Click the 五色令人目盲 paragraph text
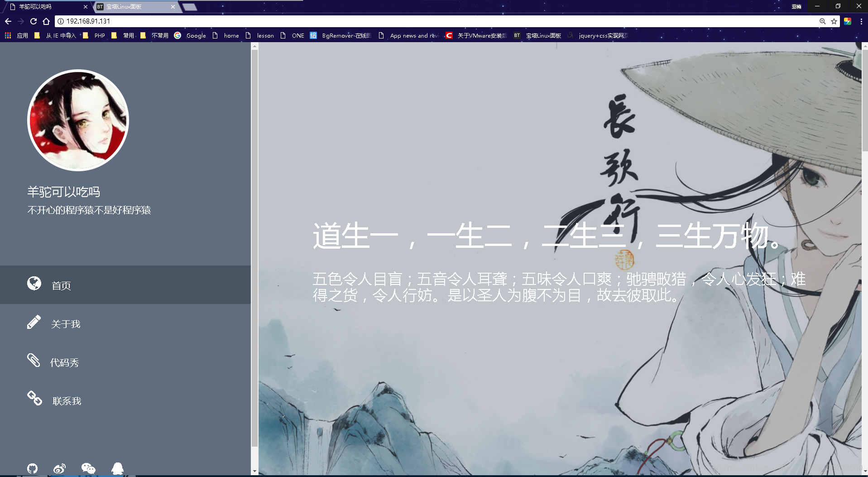This screenshot has width=868, height=477. [x=559, y=287]
